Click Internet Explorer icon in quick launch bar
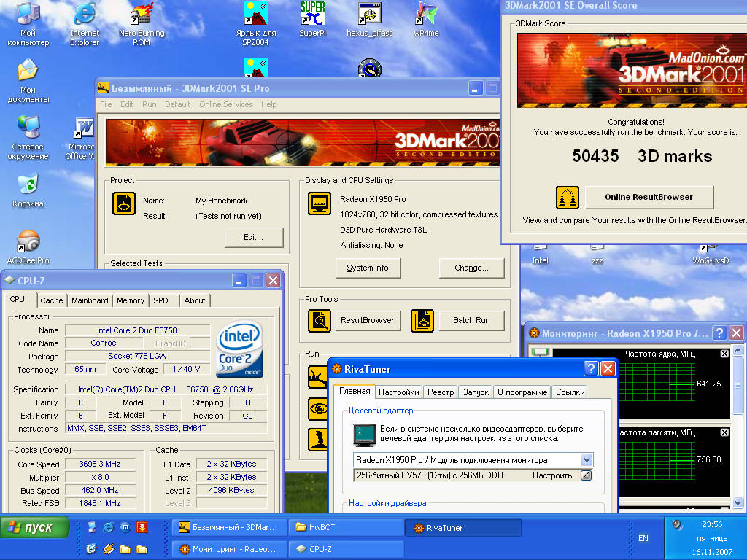This screenshot has width=747, height=560. [x=109, y=527]
